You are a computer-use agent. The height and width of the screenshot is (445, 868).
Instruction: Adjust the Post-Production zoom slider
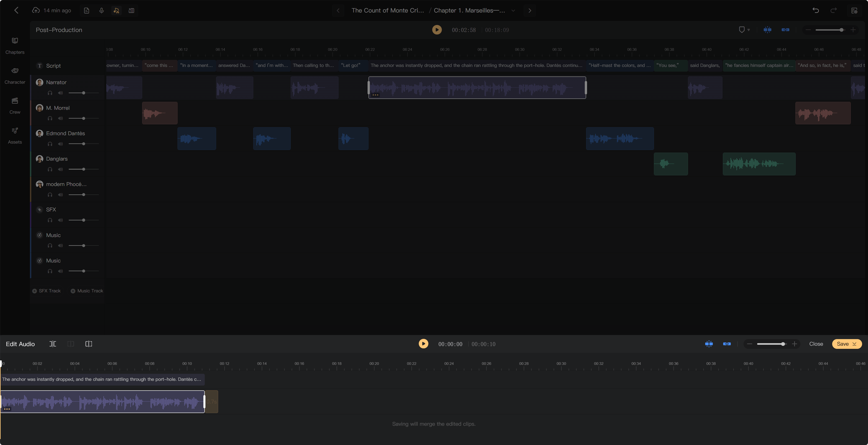pyautogui.click(x=830, y=30)
